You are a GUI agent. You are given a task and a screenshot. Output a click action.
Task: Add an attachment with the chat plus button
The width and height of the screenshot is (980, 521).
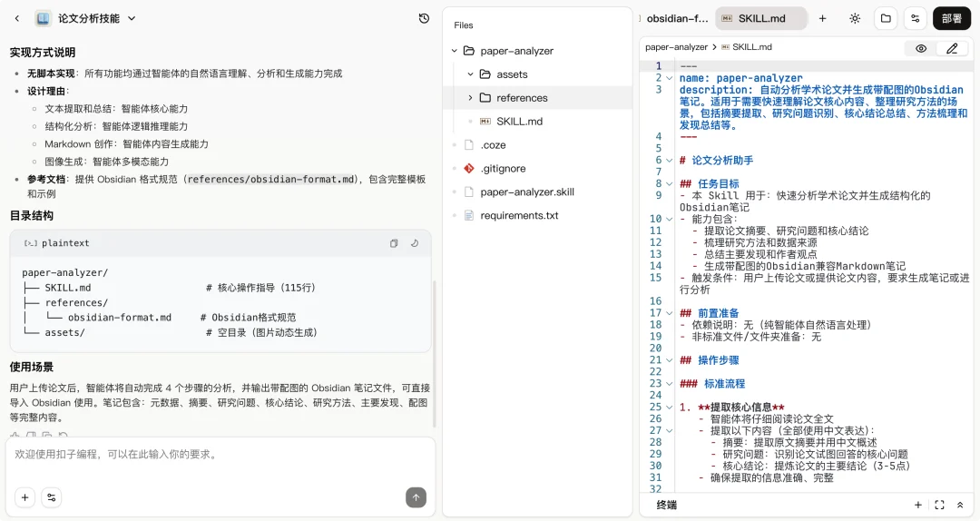click(25, 497)
